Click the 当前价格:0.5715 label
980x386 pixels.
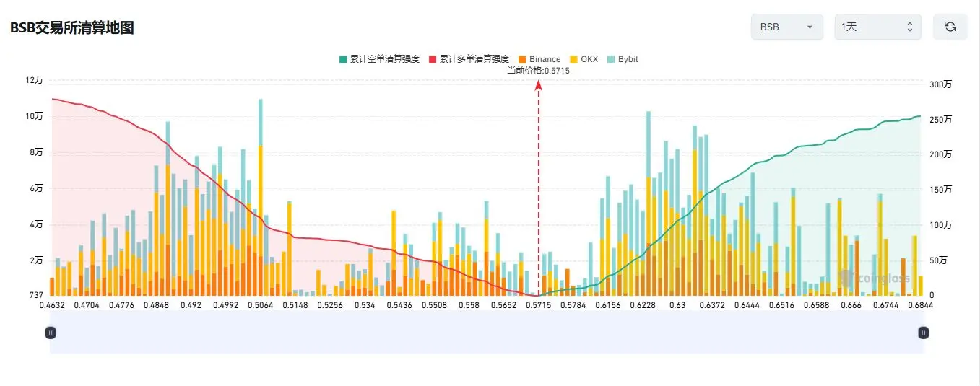(538, 71)
